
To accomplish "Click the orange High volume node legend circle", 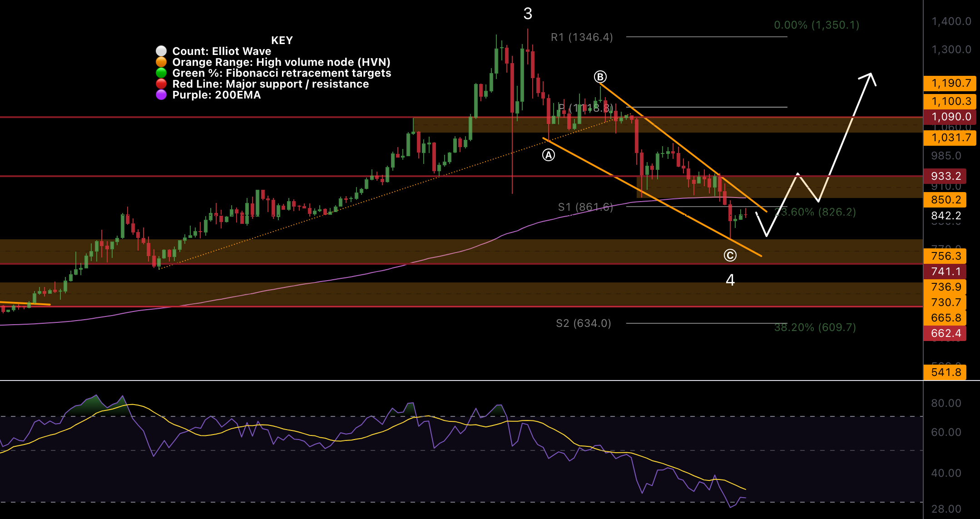I will (161, 62).
